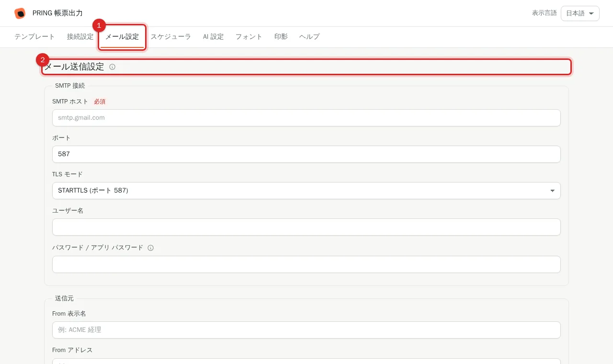613x364 pixels.
Task: Click the SMTP 接続 section label
Action: [70, 86]
